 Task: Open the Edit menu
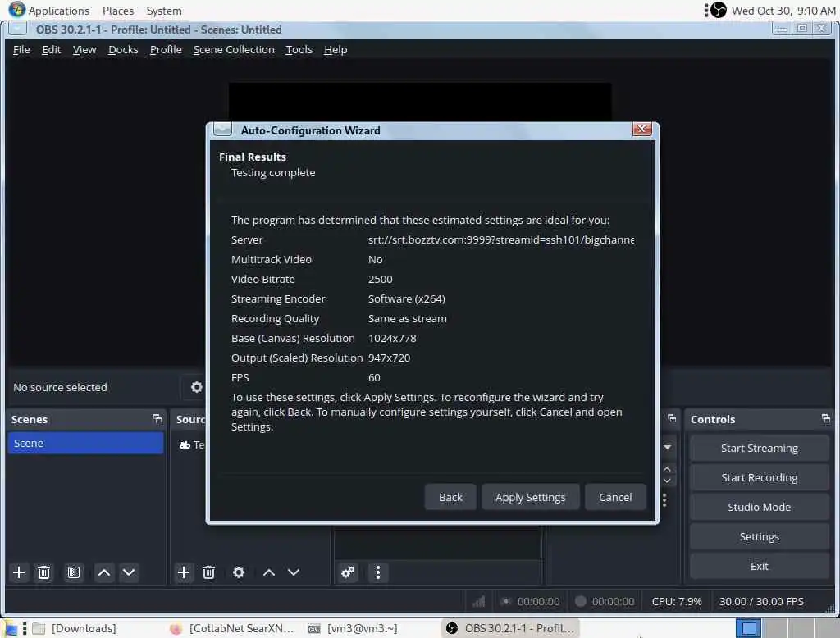click(x=52, y=50)
